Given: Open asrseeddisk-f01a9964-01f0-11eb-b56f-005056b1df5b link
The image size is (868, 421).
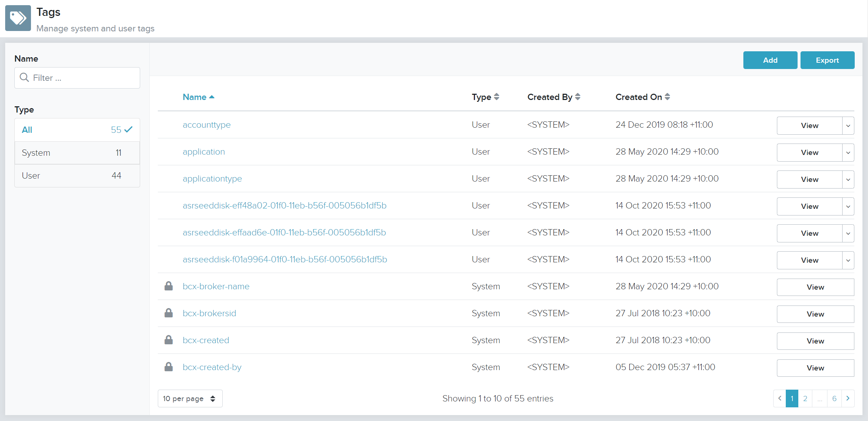Looking at the screenshot, I should [285, 259].
